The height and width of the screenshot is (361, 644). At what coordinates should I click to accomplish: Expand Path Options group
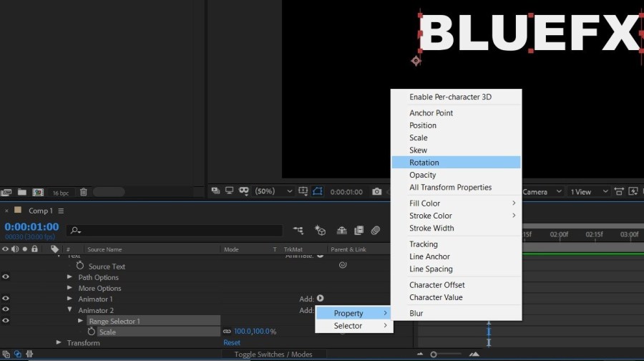click(x=69, y=276)
